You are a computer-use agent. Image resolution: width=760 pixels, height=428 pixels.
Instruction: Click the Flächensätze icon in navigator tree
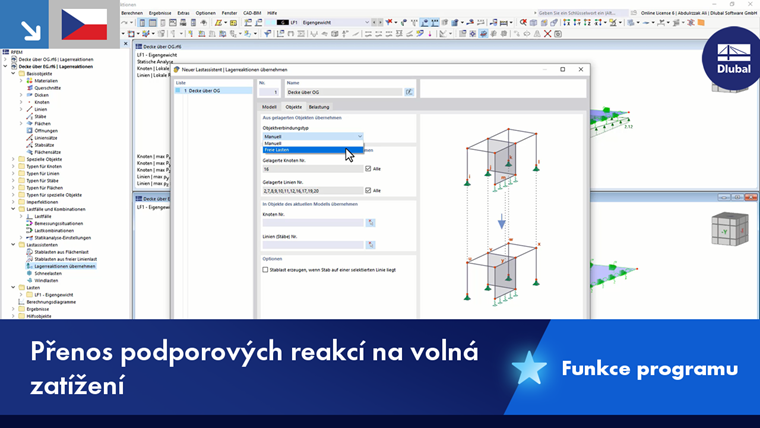point(30,152)
